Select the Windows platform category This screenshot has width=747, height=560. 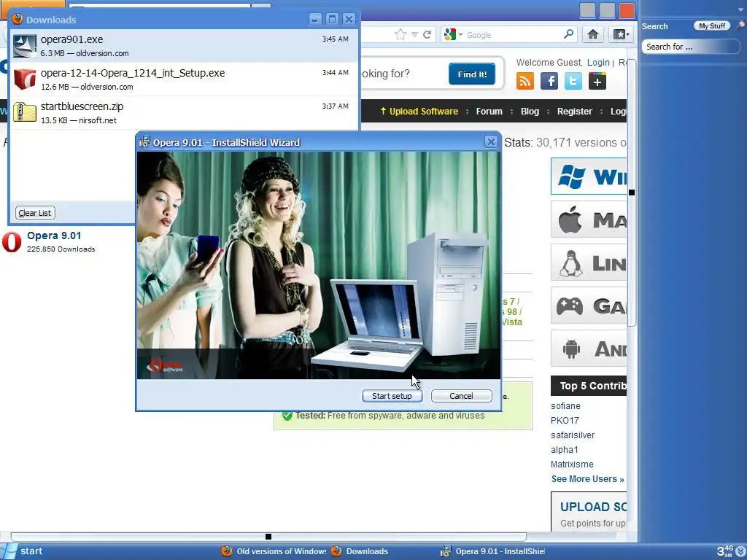coord(589,176)
